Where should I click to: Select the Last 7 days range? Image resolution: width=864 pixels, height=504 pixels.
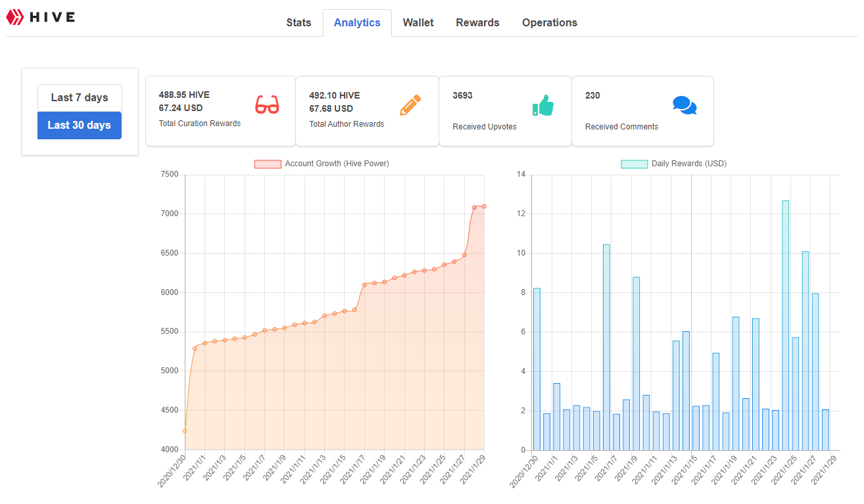click(x=80, y=97)
